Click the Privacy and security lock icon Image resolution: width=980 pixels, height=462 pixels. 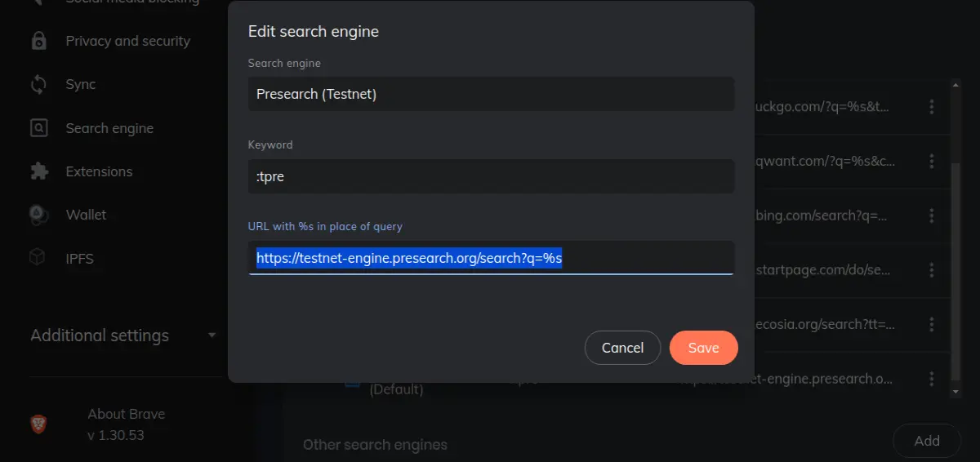(38, 41)
